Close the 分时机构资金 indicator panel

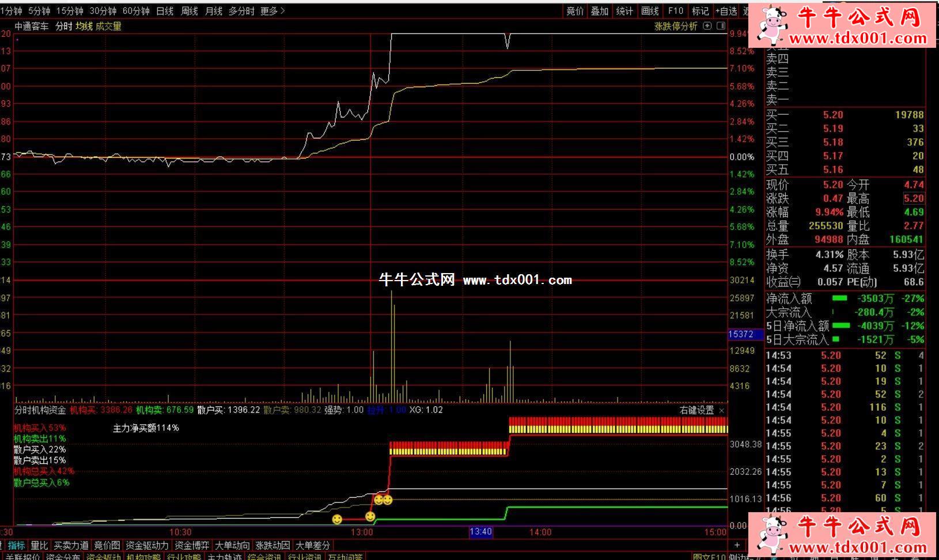(x=722, y=410)
